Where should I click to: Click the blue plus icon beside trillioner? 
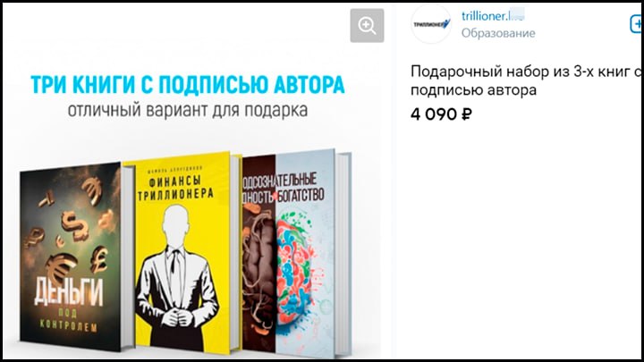637,24
